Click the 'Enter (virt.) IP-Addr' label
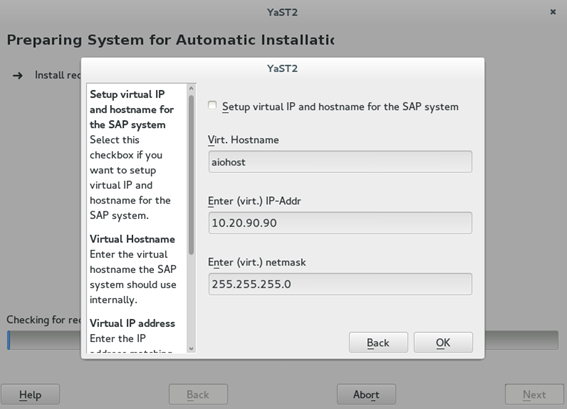 (254, 201)
